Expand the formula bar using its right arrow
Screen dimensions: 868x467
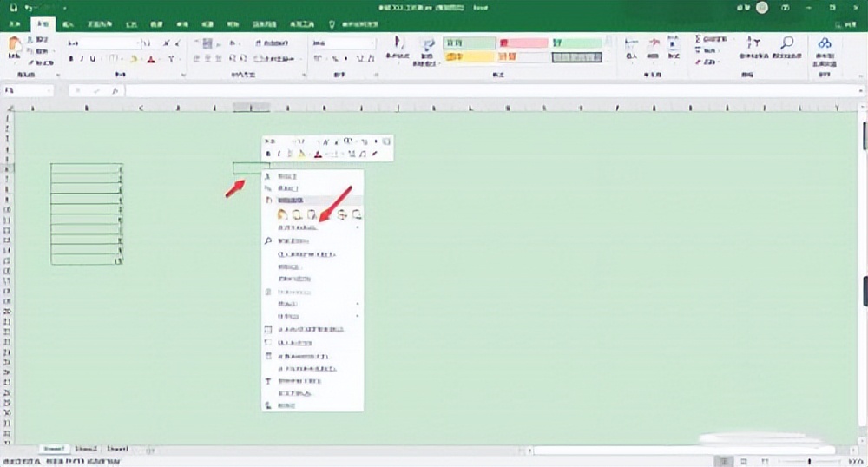(861, 91)
